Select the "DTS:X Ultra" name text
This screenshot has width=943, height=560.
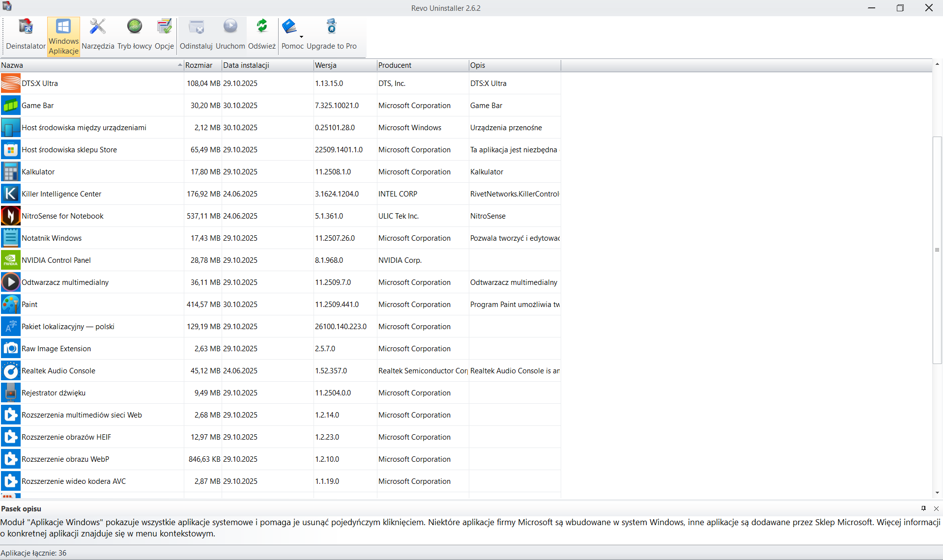[40, 84]
